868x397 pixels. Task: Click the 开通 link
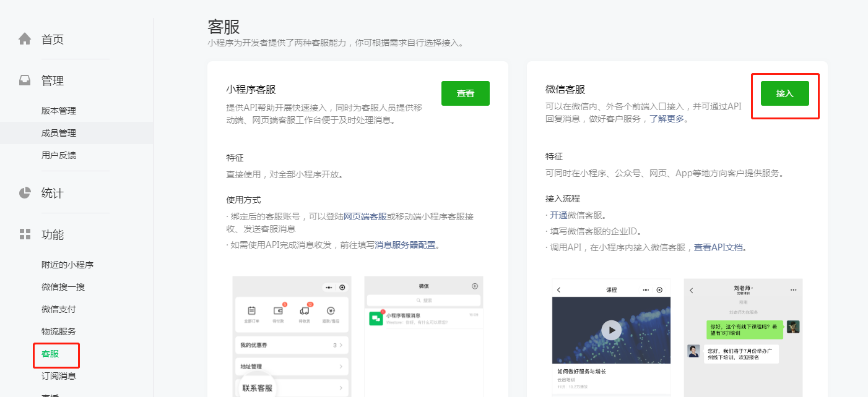pyautogui.click(x=558, y=215)
